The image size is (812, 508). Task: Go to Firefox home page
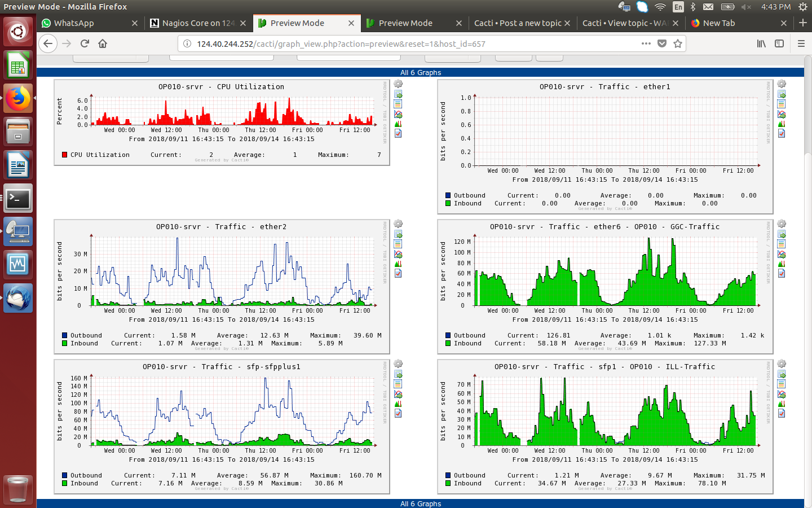pyautogui.click(x=103, y=43)
